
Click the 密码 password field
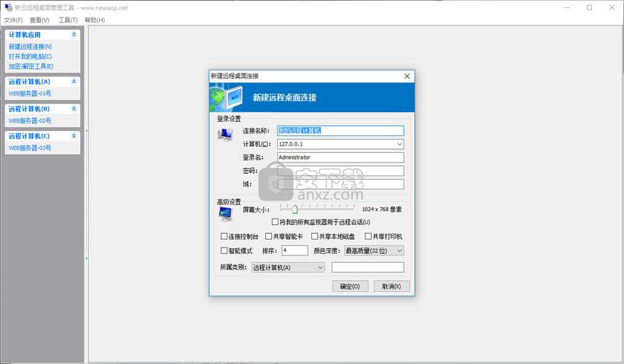pyautogui.click(x=340, y=171)
